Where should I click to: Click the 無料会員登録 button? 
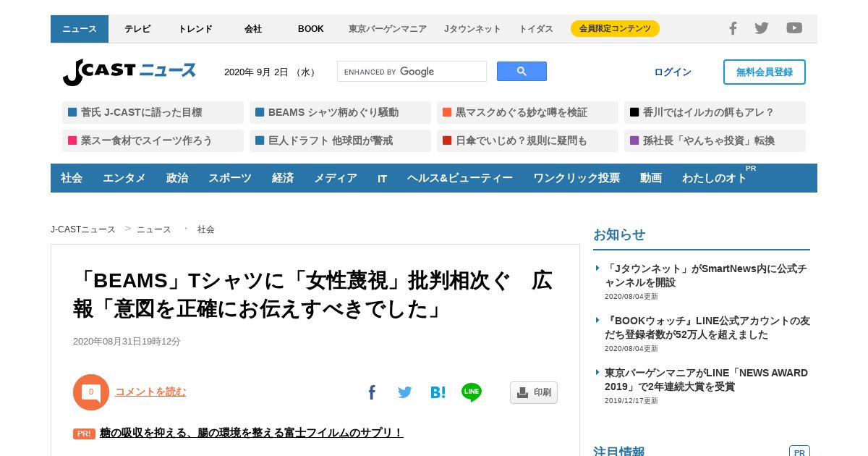pos(765,72)
